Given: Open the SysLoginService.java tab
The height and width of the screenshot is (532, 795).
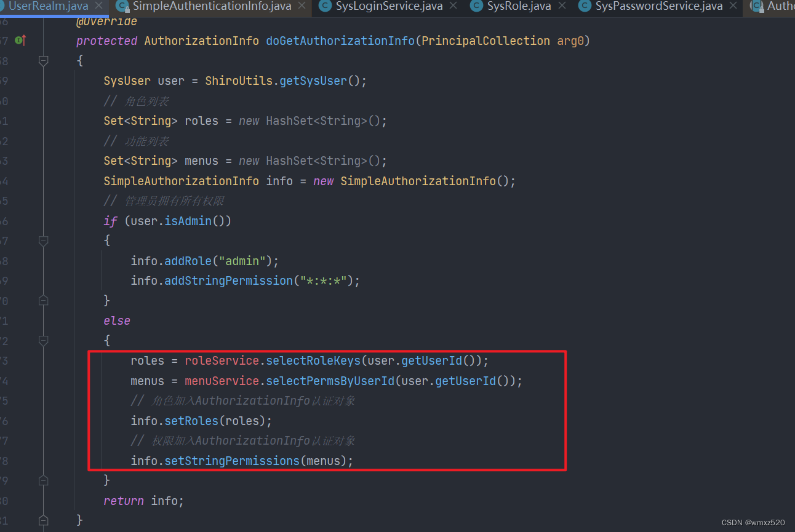Looking at the screenshot, I should pyautogui.click(x=389, y=6).
